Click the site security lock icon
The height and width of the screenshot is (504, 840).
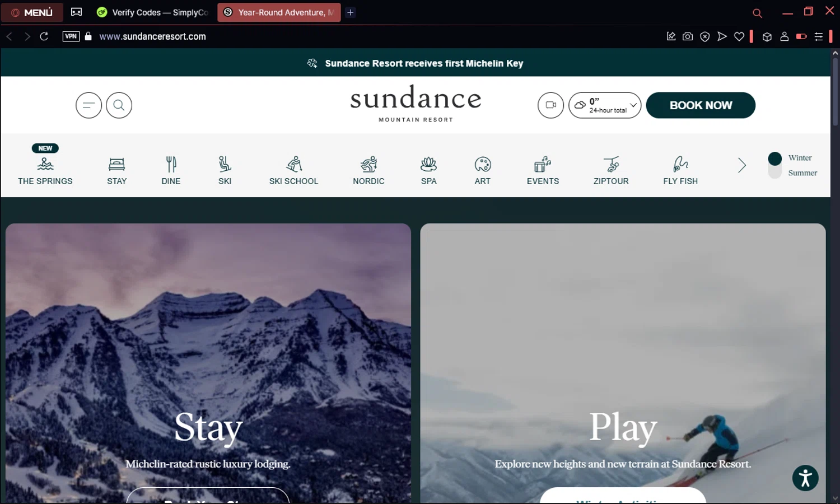[x=88, y=36]
